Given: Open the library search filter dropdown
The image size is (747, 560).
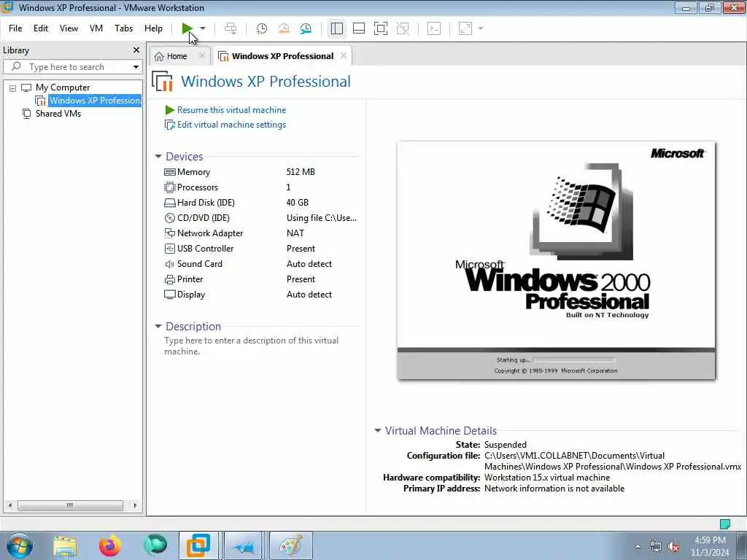Looking at the screenshot, I should pyautogui.click(x=136, y=67).
